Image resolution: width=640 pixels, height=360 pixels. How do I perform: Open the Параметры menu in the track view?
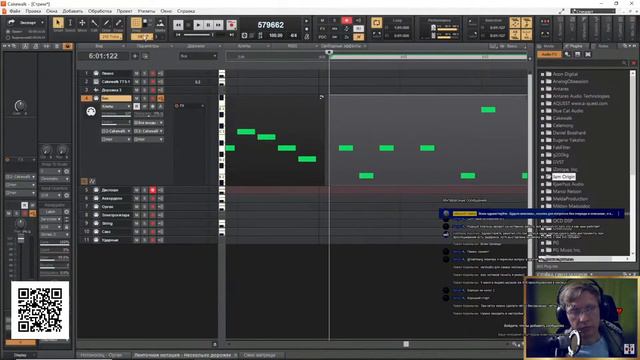tap(147, 46)
